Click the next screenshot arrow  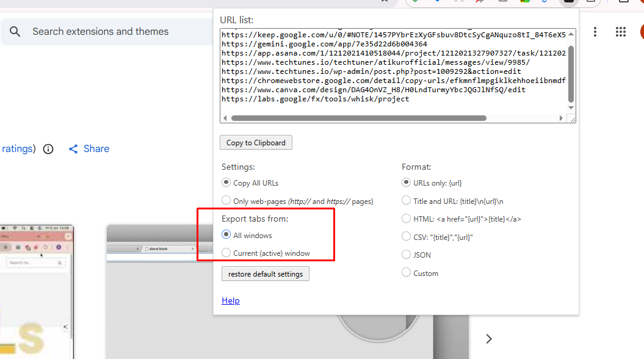point(488,338)
